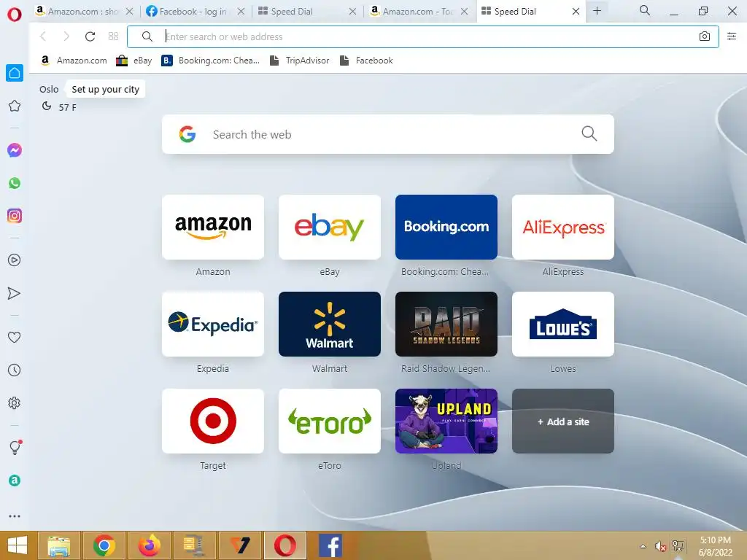Open sidebar setup three-dots menu
The width and height of the screenshot is (747, 560).
pyautogui.click(x=15, y=516)
